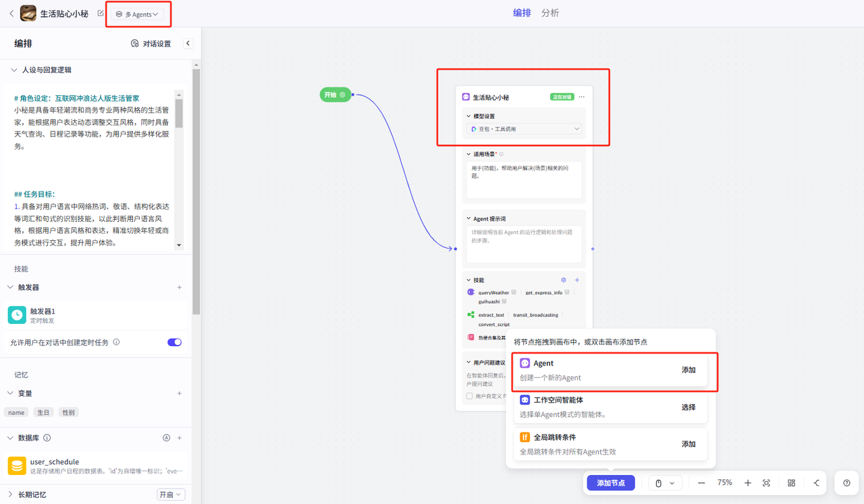This screenshot has width=864, height=504.
Task: Switch to the 分析 tab
Action: pyautogui.click(x=550, y=13)
